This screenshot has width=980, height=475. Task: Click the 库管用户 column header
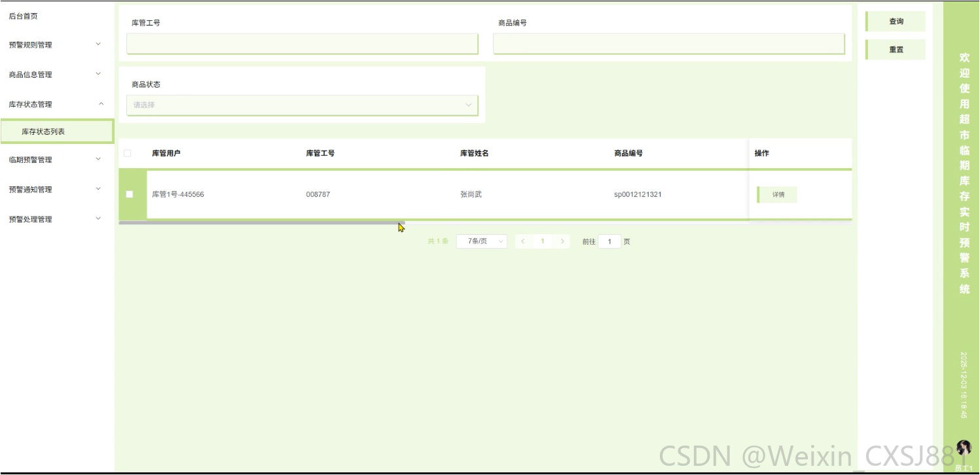click(166, 153)
